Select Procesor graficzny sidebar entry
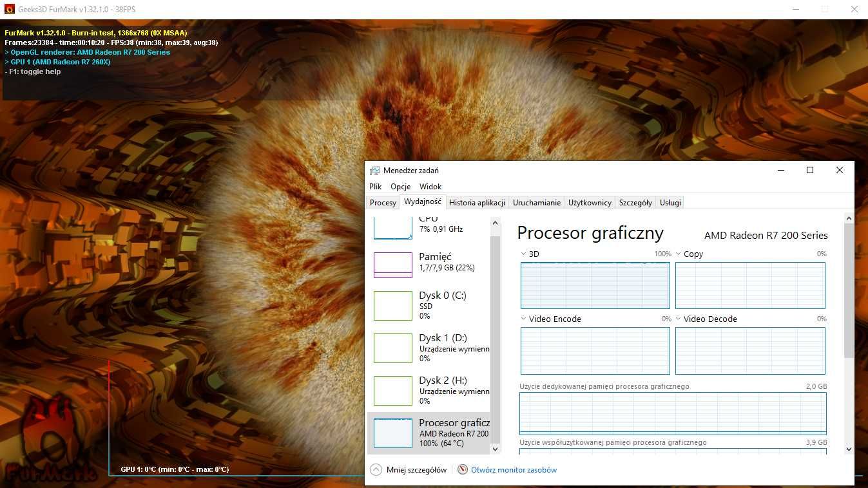This screenshot has height=488, width=868. point(429,433)
